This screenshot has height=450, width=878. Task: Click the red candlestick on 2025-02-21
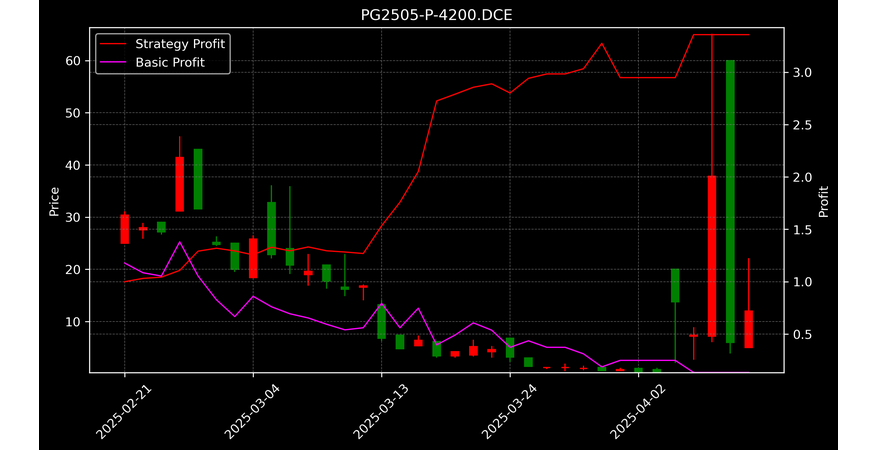coord(124,229)
